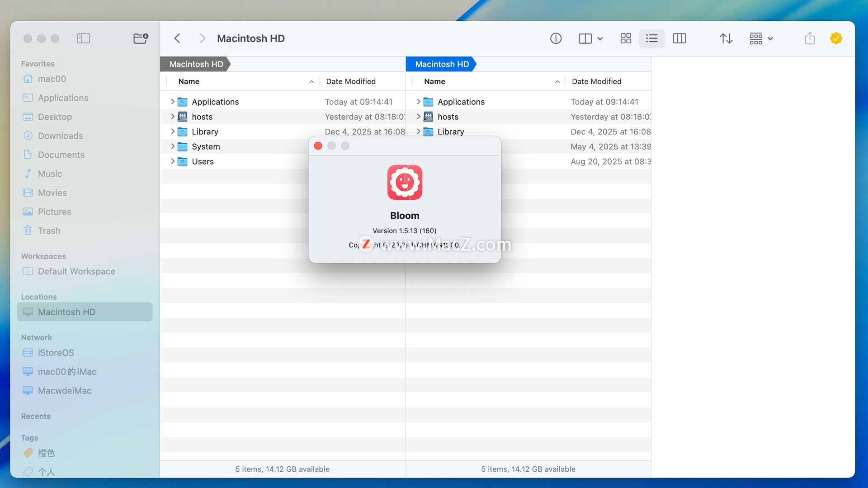Click the share icon in toolbar
This screenshot has height=488, width=868.
coord(809,38)
